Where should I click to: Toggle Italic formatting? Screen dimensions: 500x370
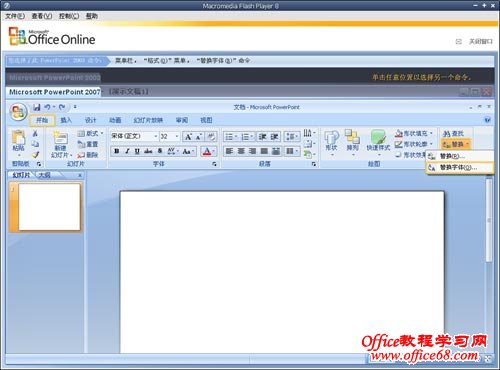pyautogui.click(x=127, y=151)
